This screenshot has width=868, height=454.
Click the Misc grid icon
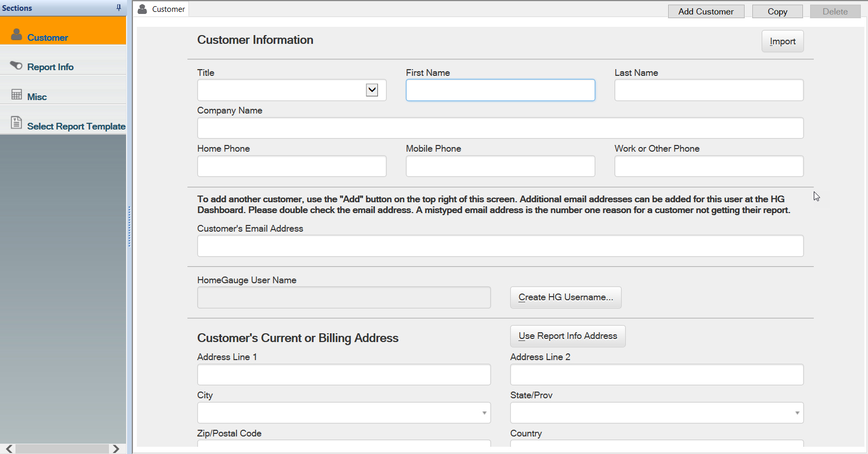pyautogui.click(x=17, y=94)
